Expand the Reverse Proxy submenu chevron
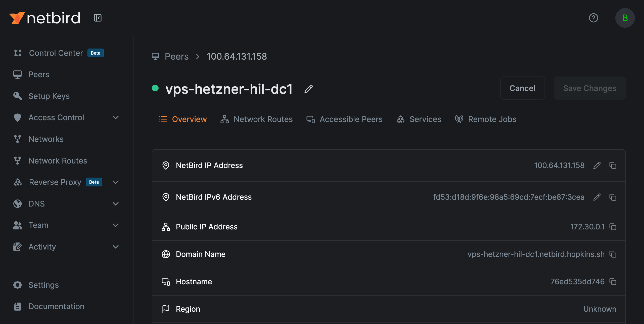 116,182
